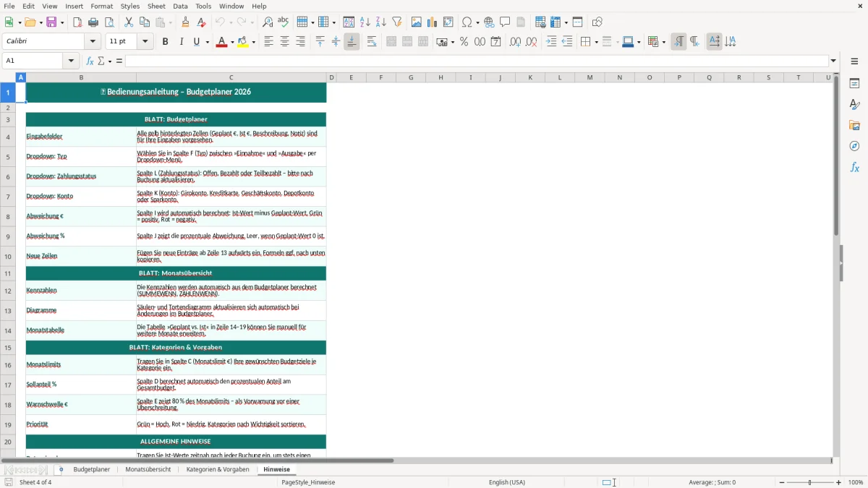Toggle Align Bottom button
The height and width of the screenshot is (488, 868).
tap(352, 42)
